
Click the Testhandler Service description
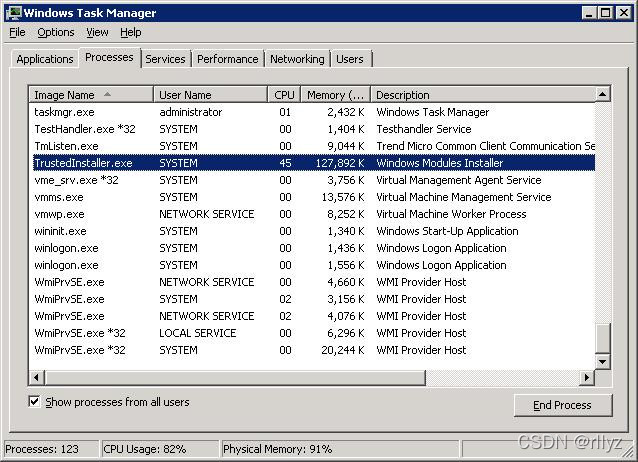(424, 129)
